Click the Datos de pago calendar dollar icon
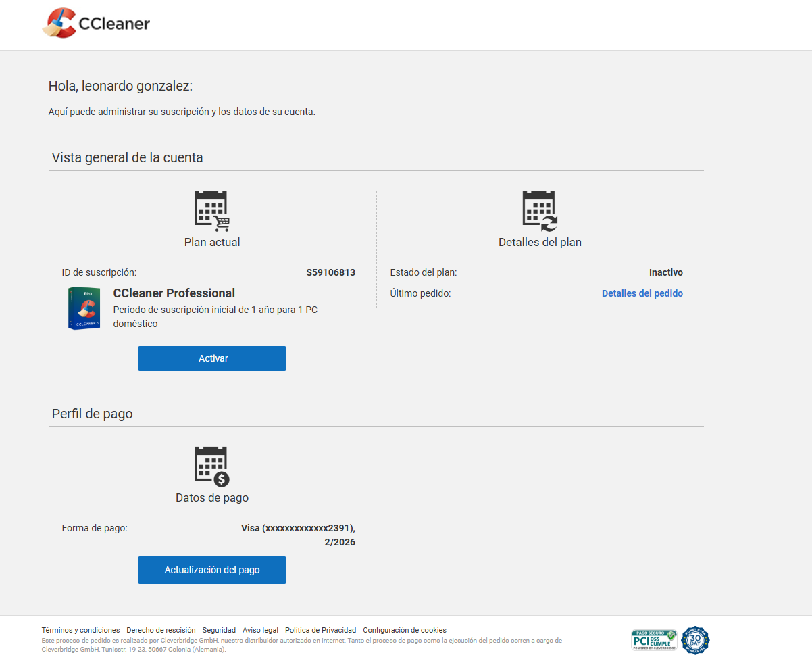812x657 pixels. (211, 466)
